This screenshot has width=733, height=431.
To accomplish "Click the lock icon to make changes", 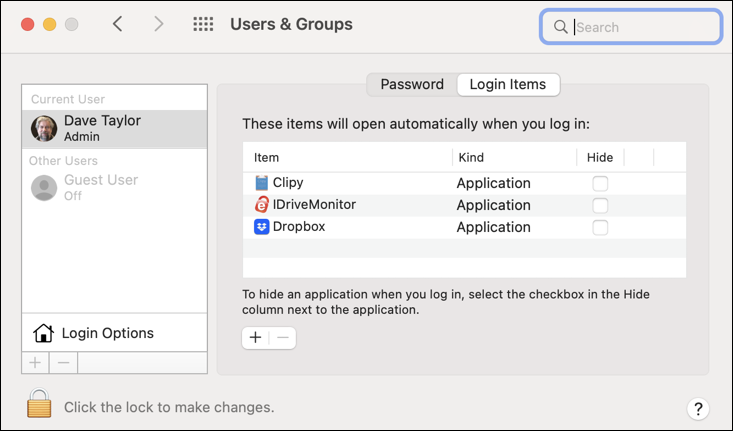I will click(39, 404).
